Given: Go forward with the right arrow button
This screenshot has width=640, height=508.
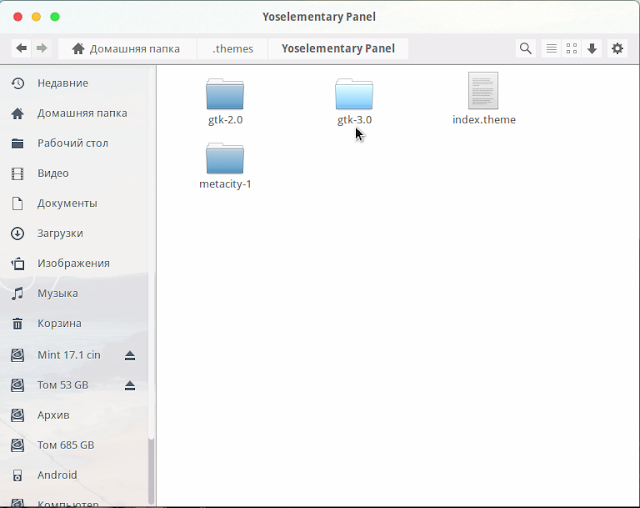Looking at the screenshot, I should pyautogui.click(x=42, y=49).
